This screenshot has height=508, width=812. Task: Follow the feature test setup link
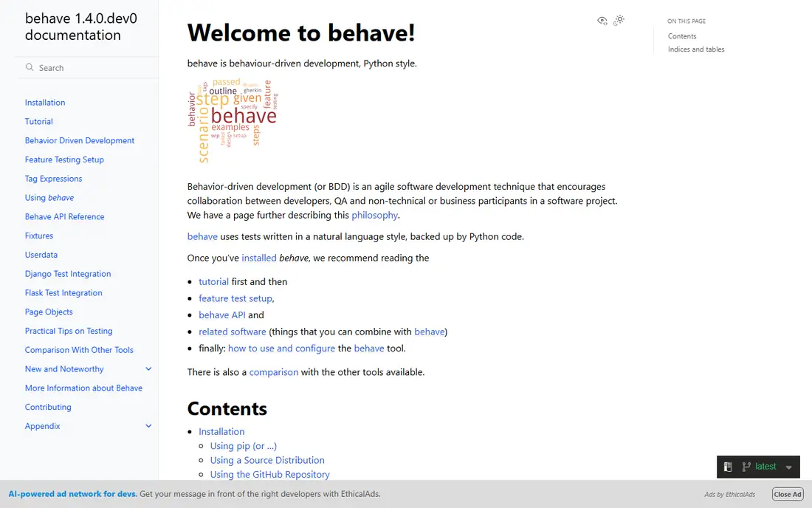pos(235,298)
